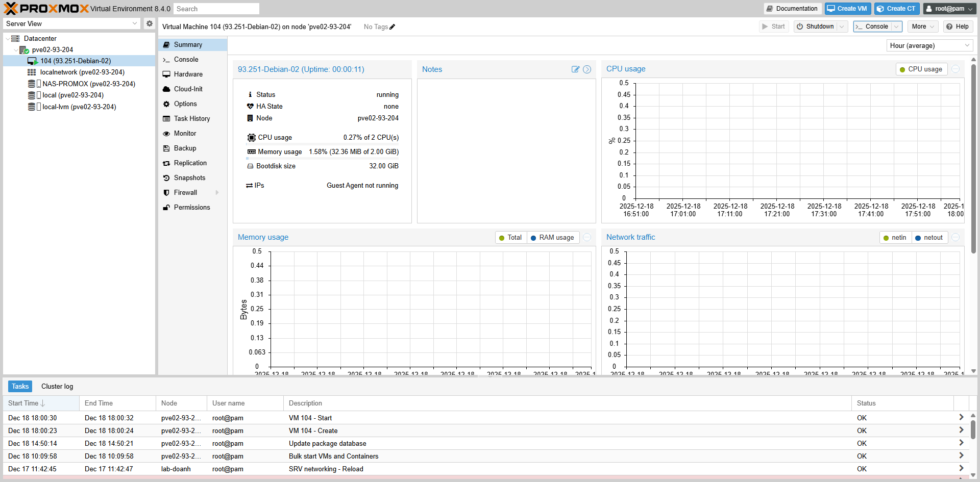
Task: Open the Server View dropdown
Action: 71,23
